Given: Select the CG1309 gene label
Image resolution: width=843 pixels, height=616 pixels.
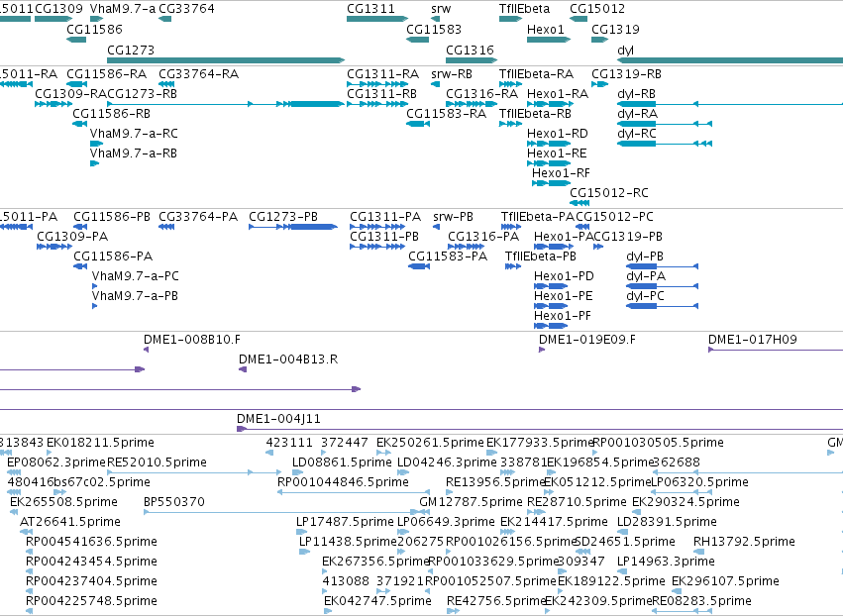Looking at the screenshot, I should click(x=58, y=9).
